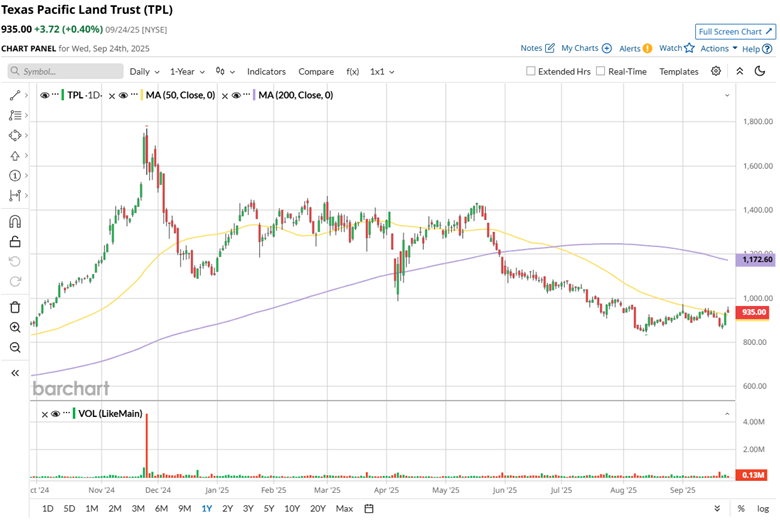The image size is (780, 521).
Task: Select the 10Y time range
Action: [x=292, y=509]
